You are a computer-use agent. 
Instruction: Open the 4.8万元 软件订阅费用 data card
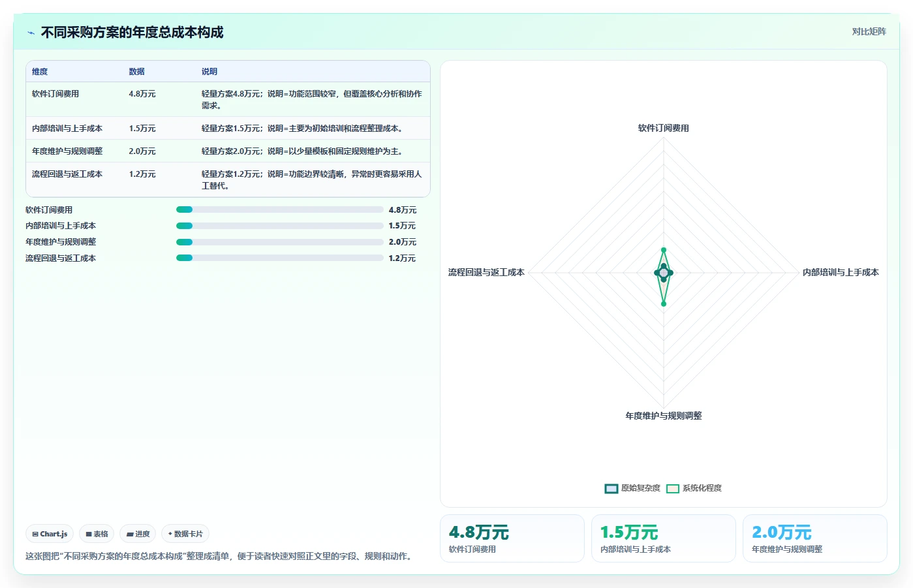tap(512, 538)
